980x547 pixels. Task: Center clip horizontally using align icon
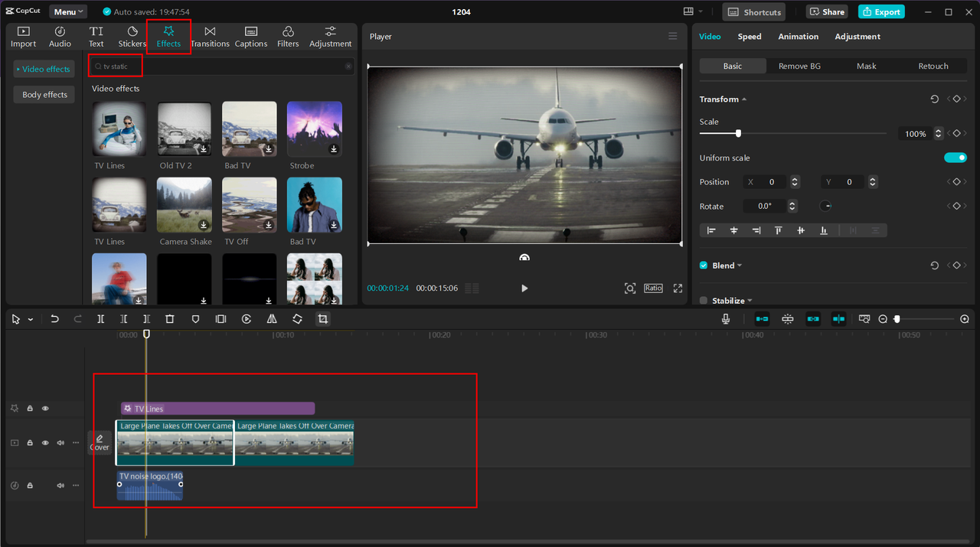(733, 230)
